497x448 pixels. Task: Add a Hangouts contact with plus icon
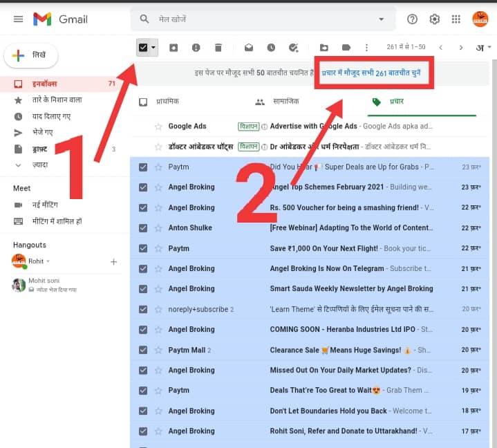pyautogui.click(x=113, y=261)
